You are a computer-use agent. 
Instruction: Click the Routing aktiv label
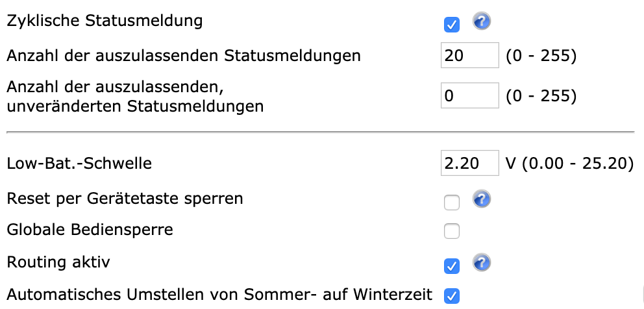tap(58, 262)
